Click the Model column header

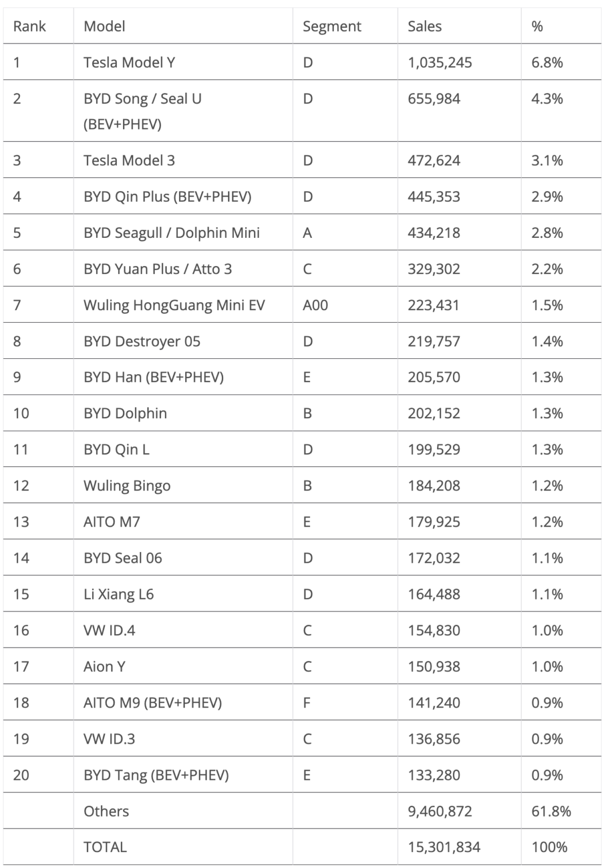[104, 26]
